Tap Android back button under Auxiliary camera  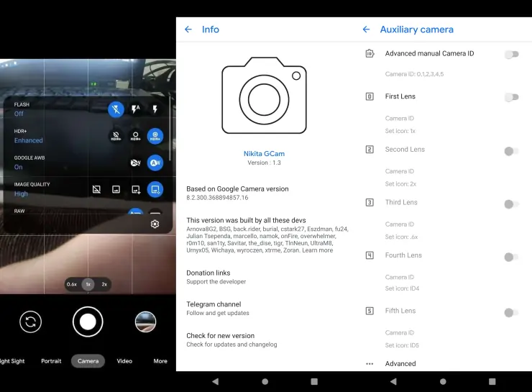point(393,381)
